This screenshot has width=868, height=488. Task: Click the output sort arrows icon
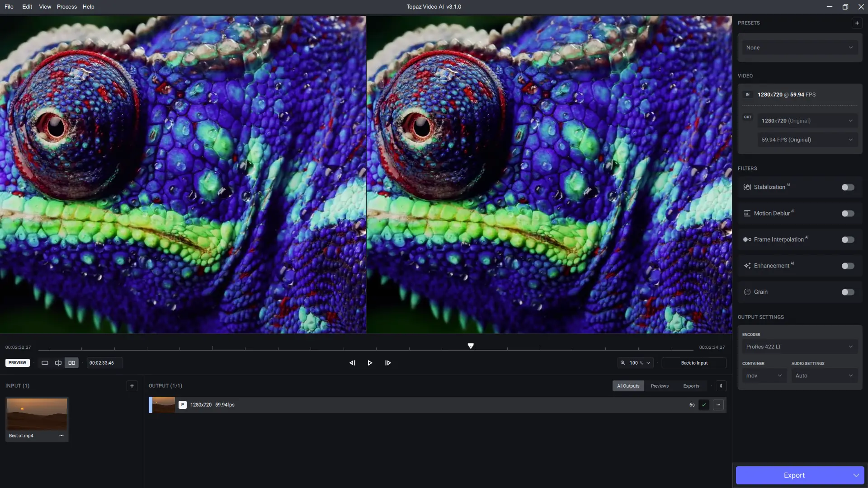721,386
